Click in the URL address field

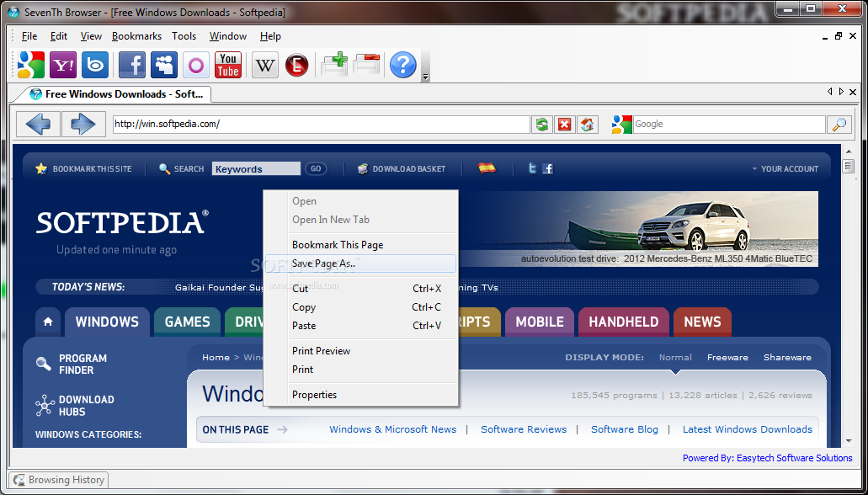pos(321,124)
